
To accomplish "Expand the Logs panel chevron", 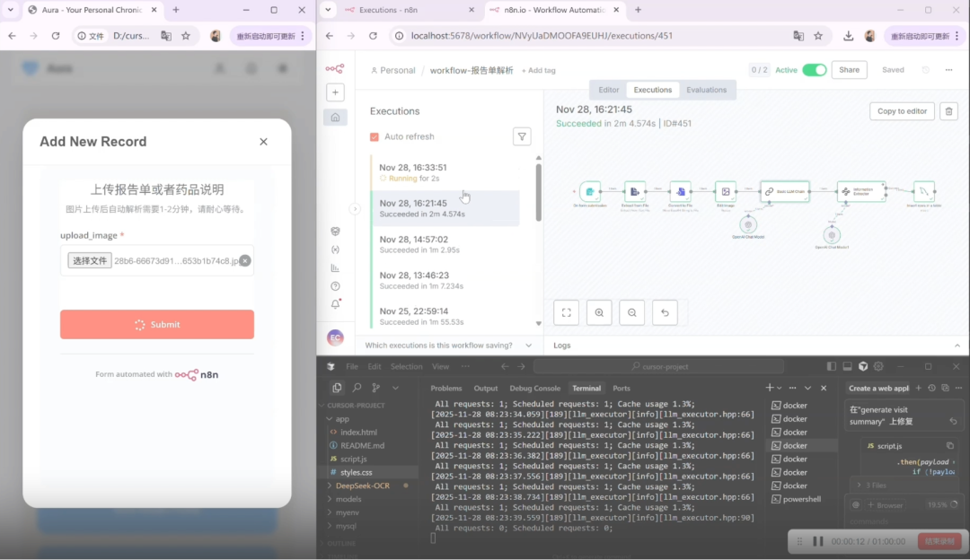I will [x=957, y=346].
